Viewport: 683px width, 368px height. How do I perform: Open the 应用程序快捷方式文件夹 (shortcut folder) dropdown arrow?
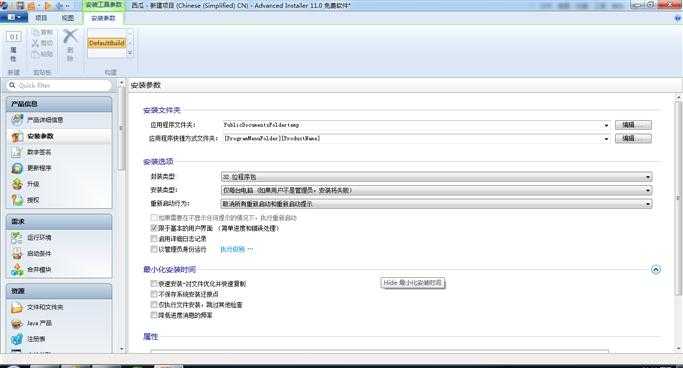point(606,138)
